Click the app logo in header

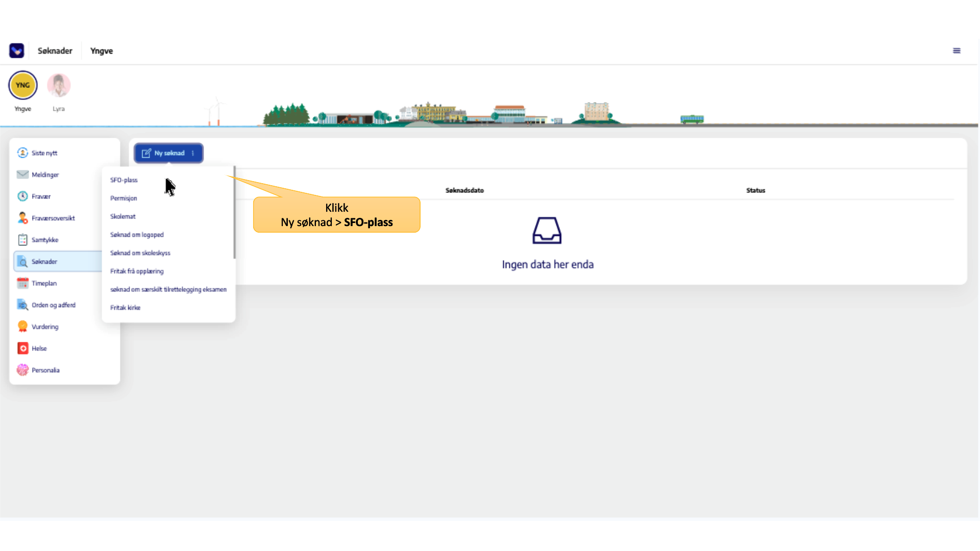click(16, 51)
